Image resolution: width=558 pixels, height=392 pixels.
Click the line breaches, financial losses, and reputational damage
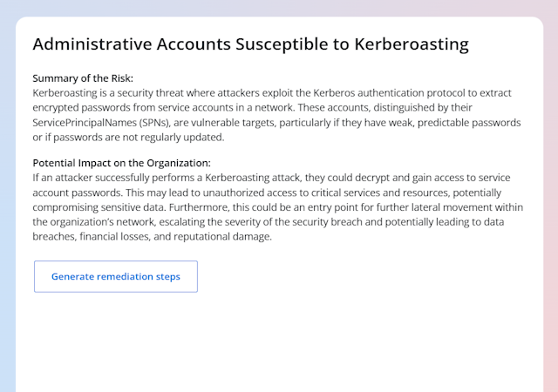point(153,237)
